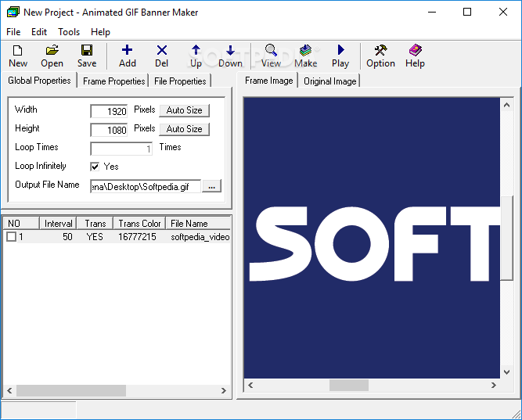The width and height of the screenshot is (522, 420).
Task: Close the Animated GIF Banner Maker window
Action: point(503,13)
